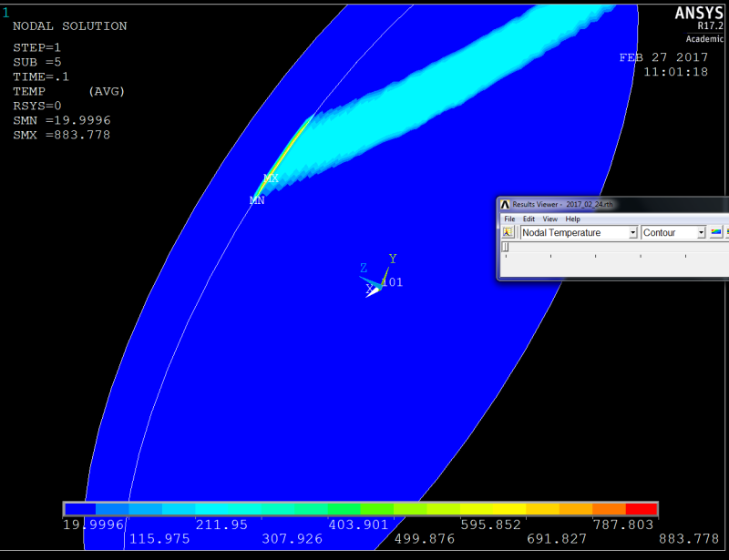Click the TIME=.1 label
729x560 pixels.
pyautogui.click(x=41, y=76)
